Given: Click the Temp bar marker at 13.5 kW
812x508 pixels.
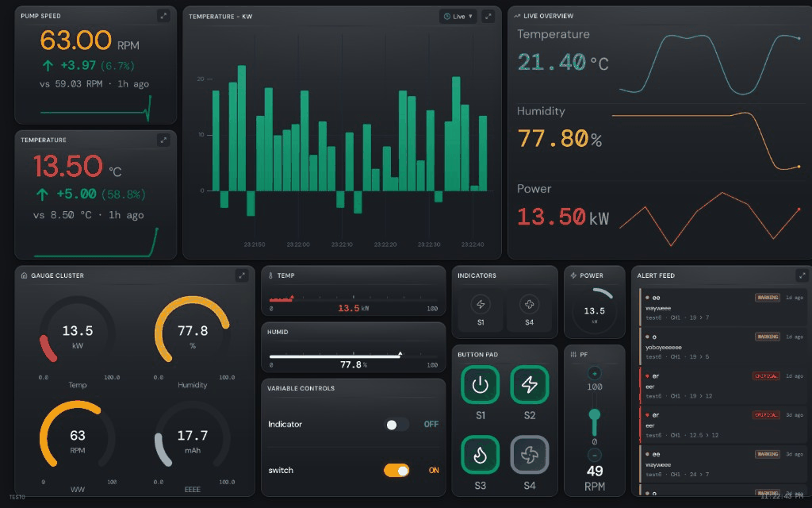Looking at the screenshot, I should 292,298.
